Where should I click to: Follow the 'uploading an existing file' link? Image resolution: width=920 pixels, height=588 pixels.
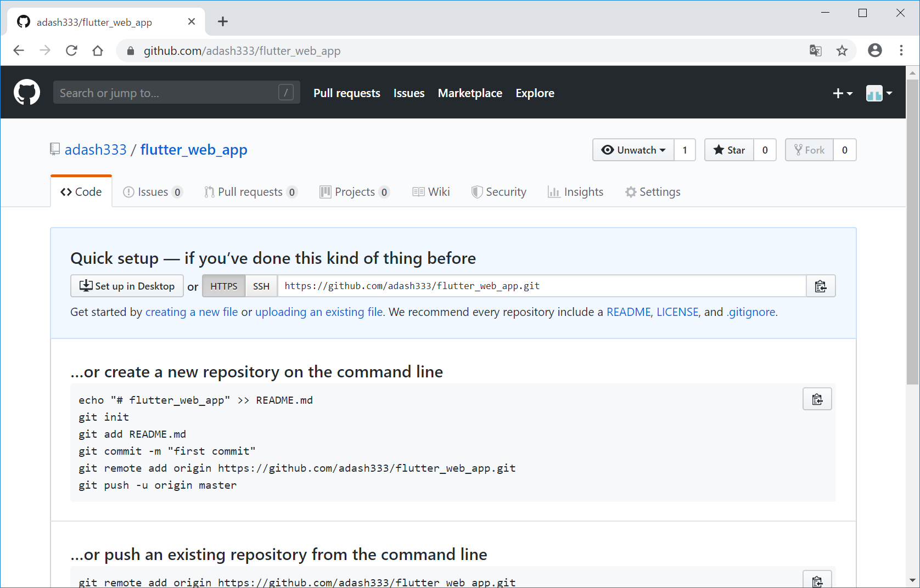pos(319,312)
